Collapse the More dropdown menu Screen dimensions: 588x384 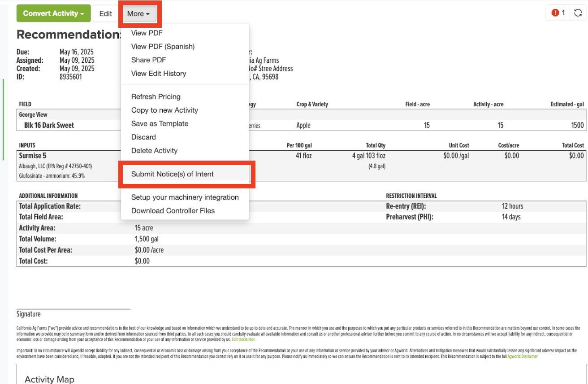click(138, 14)
